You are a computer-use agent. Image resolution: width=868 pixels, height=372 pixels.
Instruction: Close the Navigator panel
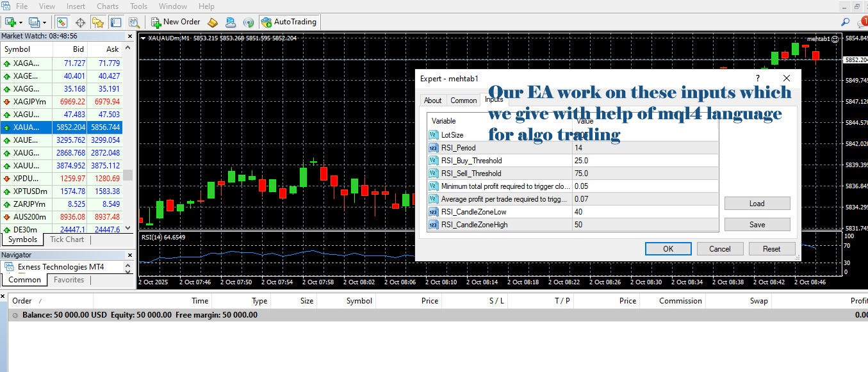click(x=130, y=255)
